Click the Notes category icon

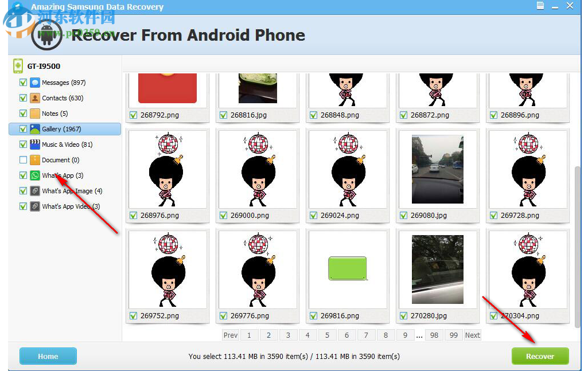click(x=35, y=114)
